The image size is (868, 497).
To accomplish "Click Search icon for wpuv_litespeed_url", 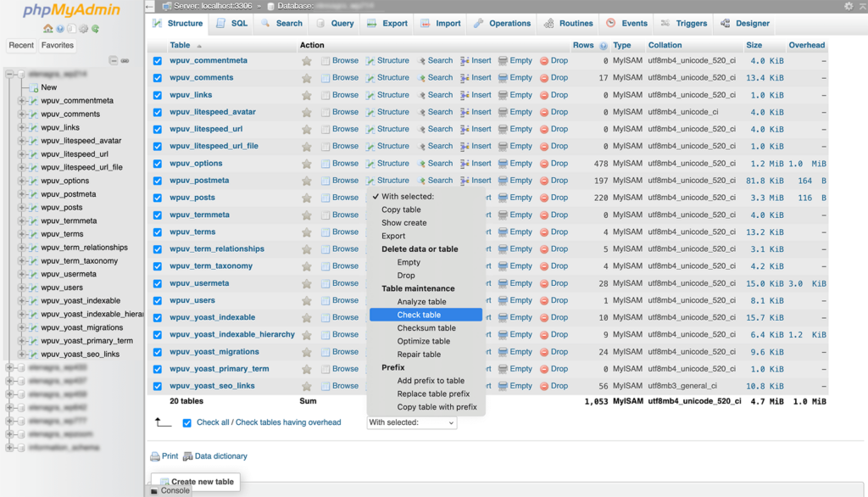I will (421, 130).
